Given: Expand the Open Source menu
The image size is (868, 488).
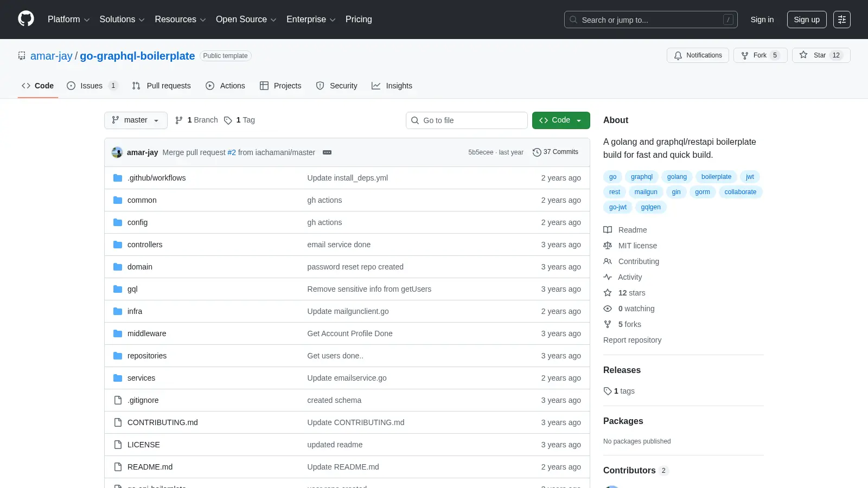Looking at the screenshot, I should click(246, 20).
